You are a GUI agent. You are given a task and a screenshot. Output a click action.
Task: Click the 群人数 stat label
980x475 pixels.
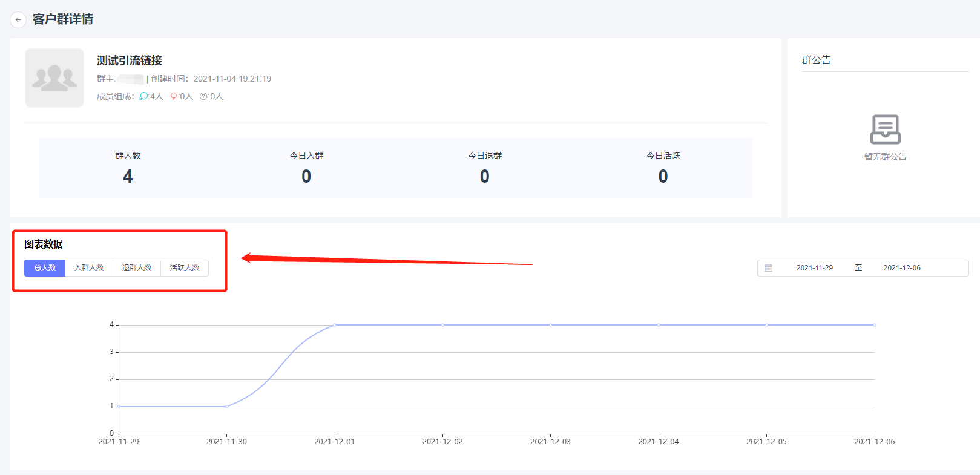[x=128, y=156]
